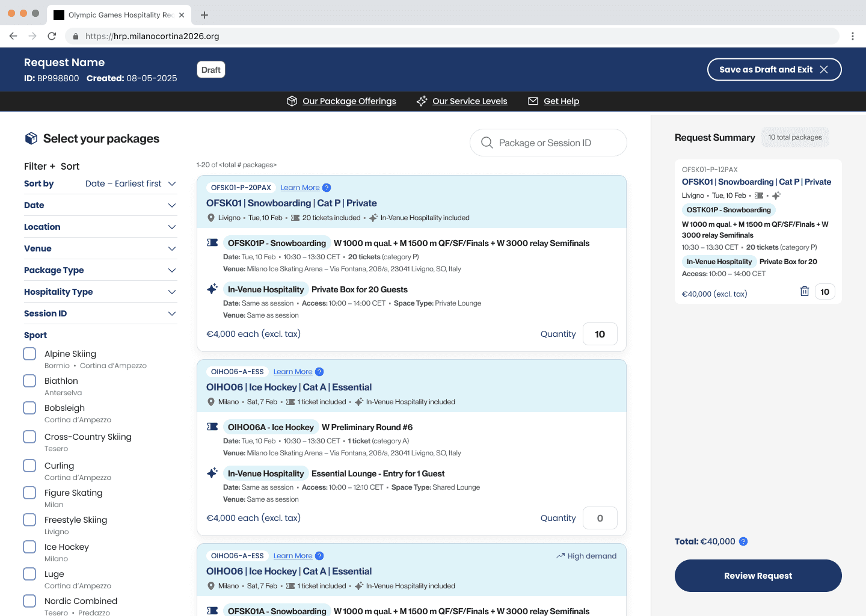Click the magnifier icon in the search box
Image resolution: width=866 pixels, height=616 pixels.
point(487,143)
